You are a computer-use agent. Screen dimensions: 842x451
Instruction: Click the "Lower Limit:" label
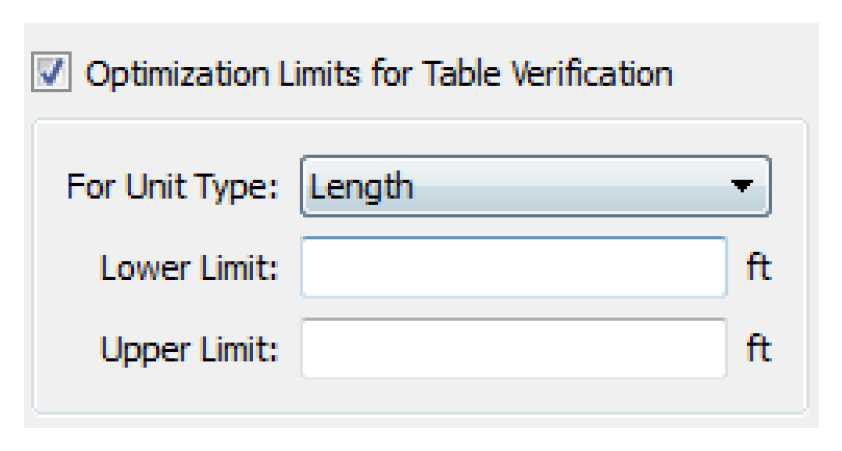point(191,269)
